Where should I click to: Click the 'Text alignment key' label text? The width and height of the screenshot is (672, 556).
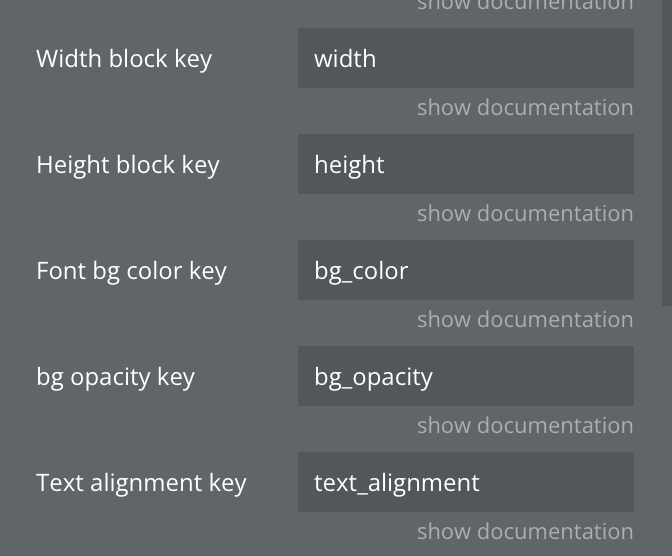[141, 482]
